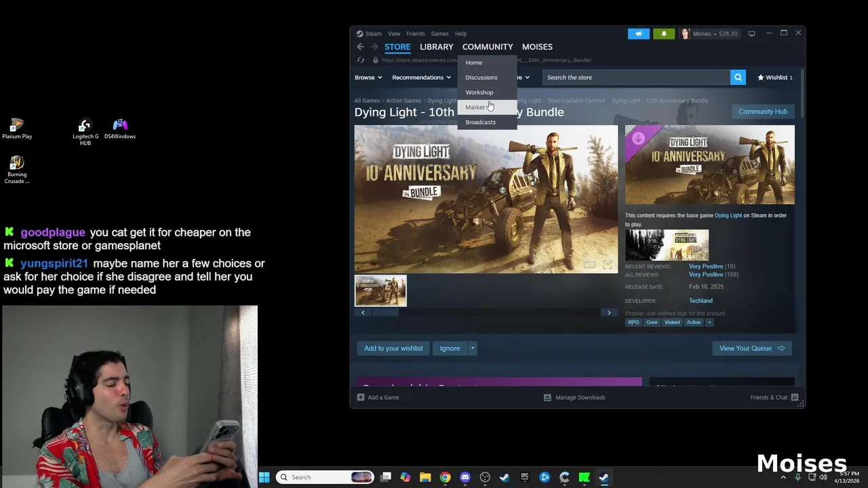This screenshot has height=488, width=868.
Task: Open the Task View taskbar icon
Action: coord(386,477)
